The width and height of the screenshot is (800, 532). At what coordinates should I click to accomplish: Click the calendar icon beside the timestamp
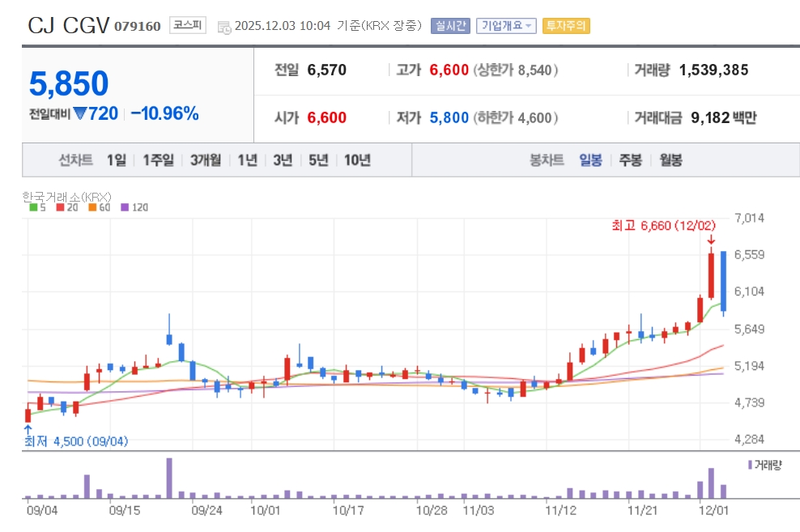tap(224, 27)
